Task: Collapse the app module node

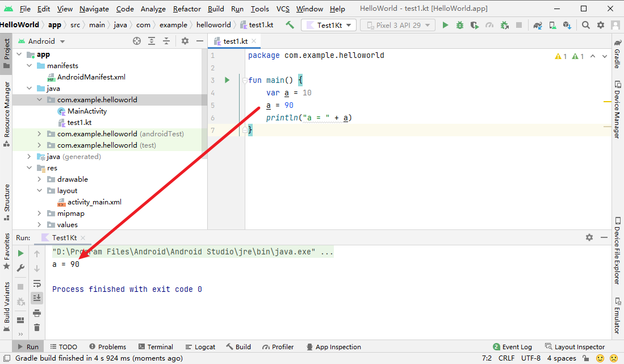Action: pos(19,54)
